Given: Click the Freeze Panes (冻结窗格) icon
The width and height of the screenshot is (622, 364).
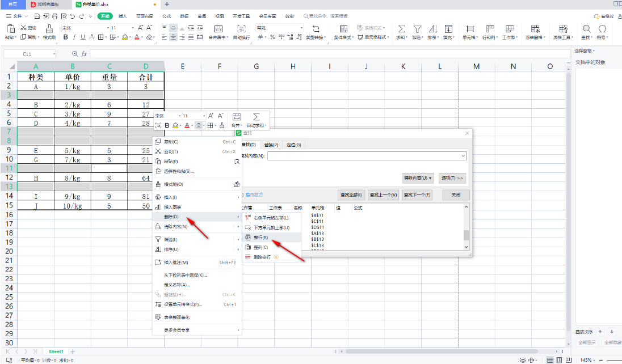Looking at the screenshot, I should (535, 29).
